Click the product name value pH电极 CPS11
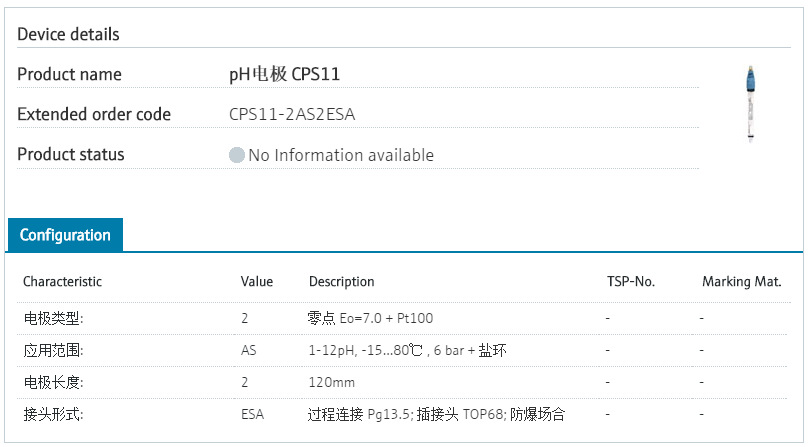809x447 pixels. (290, 74)
